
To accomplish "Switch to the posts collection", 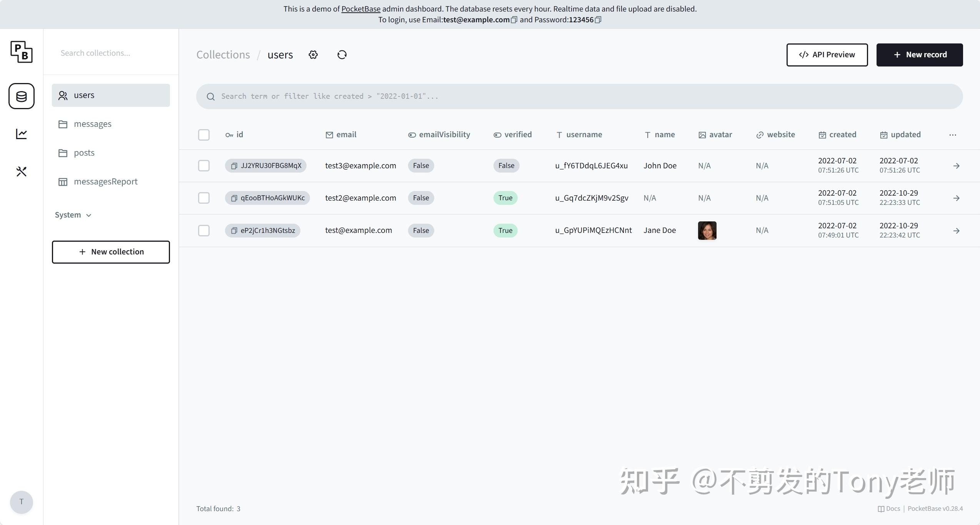I will 84,153.
